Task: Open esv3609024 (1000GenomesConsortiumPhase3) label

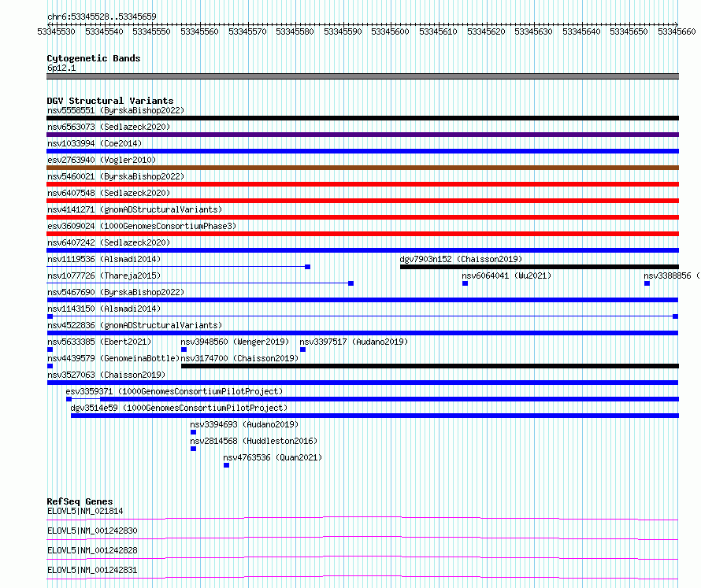Action: pos(142,226)
